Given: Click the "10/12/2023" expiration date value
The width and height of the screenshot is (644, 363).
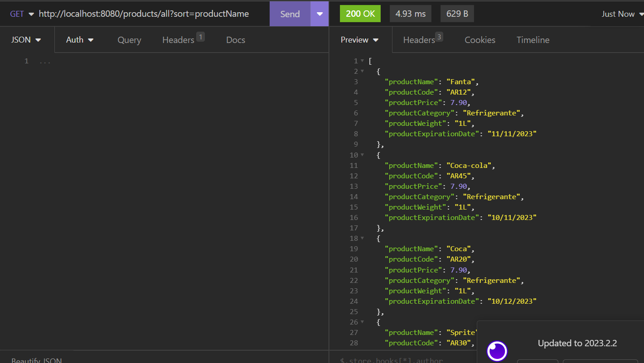Looking at the screenshot, I should tap(512, 301).
